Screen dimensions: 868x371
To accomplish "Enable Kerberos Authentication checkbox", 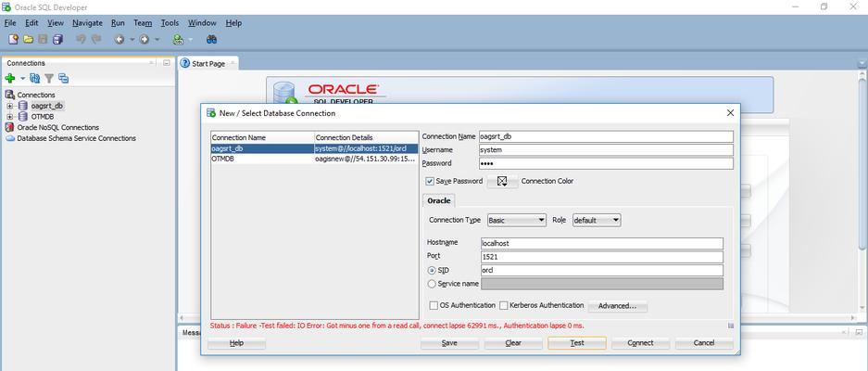I will pos(504,305).
